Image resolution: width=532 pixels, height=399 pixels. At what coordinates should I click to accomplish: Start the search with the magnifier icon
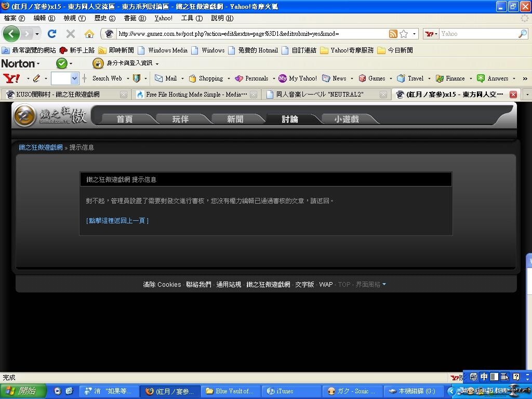click(x=522, y=34)
